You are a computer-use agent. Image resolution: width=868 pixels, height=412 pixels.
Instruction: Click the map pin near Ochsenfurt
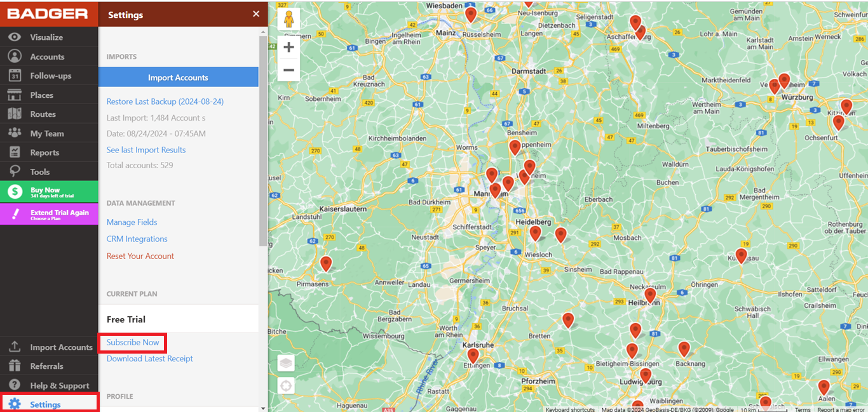839,123
